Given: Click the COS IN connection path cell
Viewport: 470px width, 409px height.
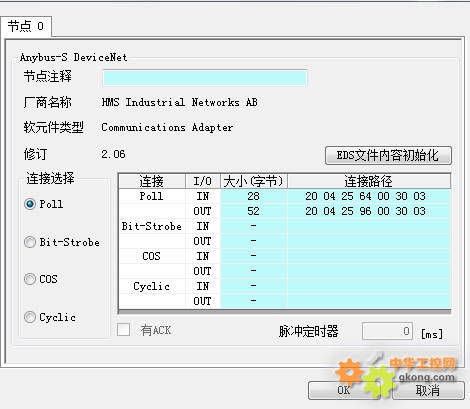Looking at the screenshot, I should click(x=369, y=256).
